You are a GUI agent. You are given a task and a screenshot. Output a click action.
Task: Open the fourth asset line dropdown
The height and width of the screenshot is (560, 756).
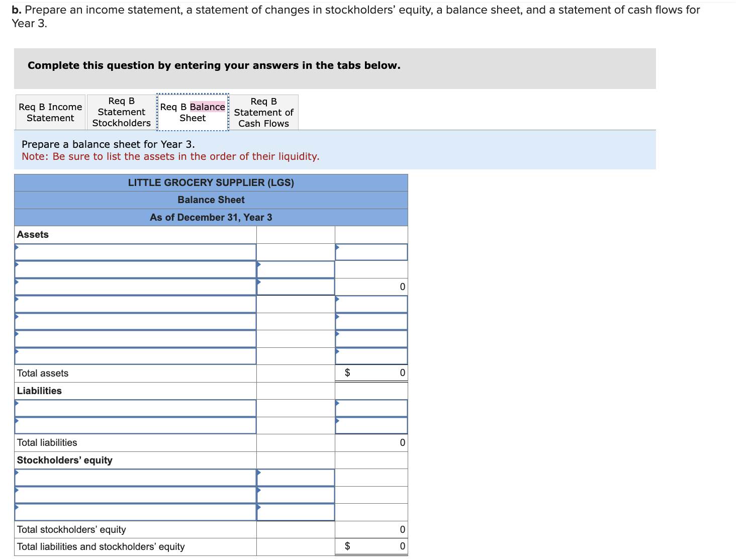136,304
